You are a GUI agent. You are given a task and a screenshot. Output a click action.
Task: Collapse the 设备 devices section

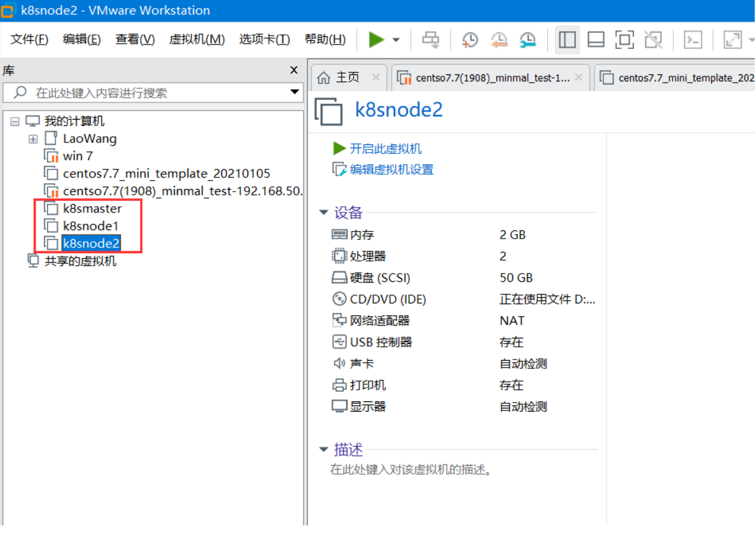click(x=323, y=212)
